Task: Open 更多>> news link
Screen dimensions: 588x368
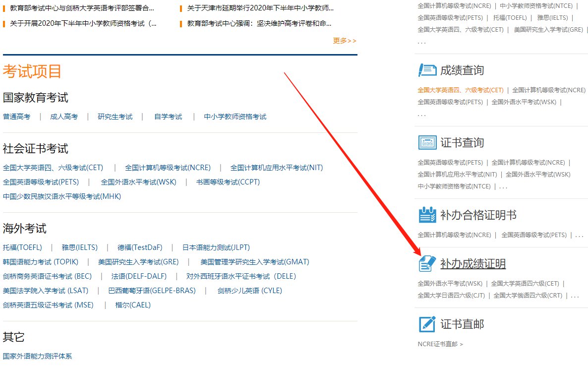Action: [345, 41]
